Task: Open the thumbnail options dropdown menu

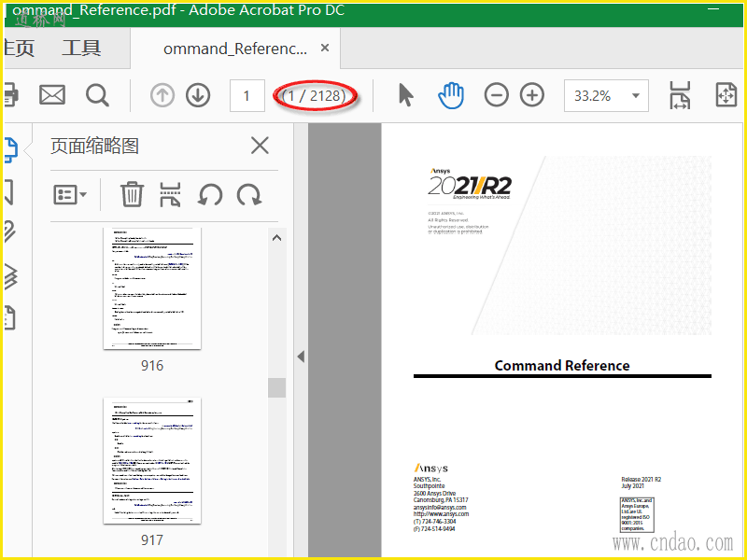Action: [x=69, y=195]
